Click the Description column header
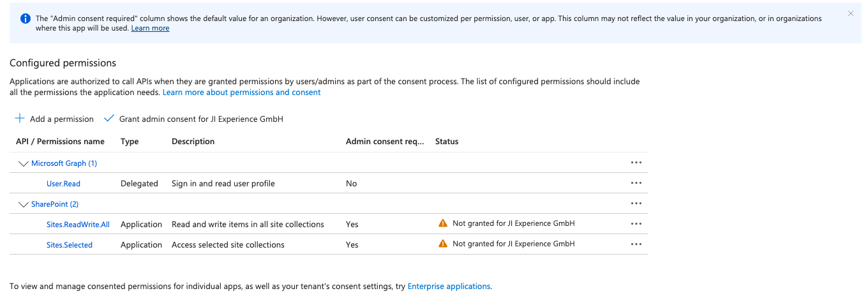The image size is (868, 305). tap(193, 142)
